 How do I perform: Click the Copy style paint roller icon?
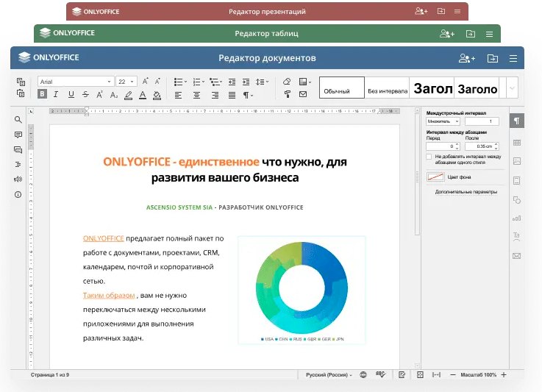click(287, 94)
